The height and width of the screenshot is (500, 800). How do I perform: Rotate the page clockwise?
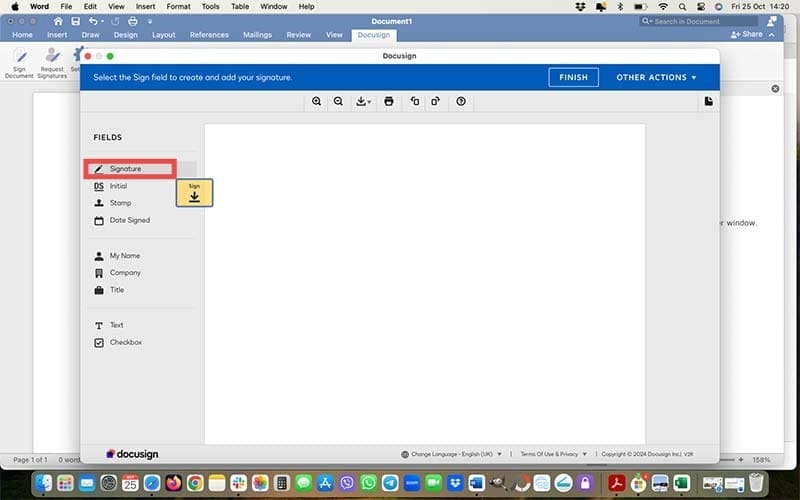(436, 101)
